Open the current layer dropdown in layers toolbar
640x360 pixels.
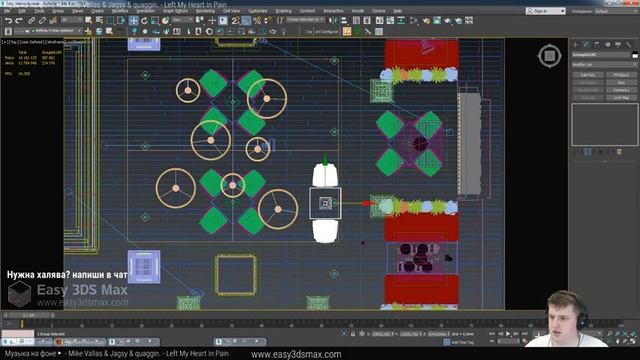[x=48, y=31]
